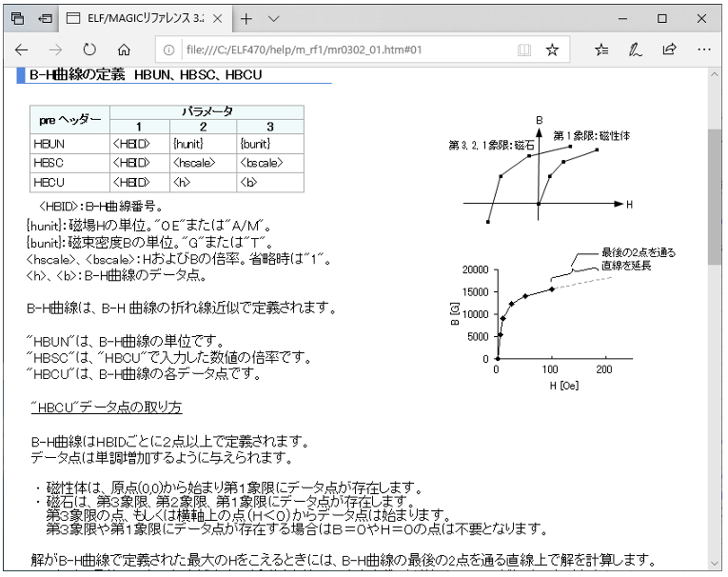Go to the Home page
Screen dimensions: 728x577
(125, 50)
